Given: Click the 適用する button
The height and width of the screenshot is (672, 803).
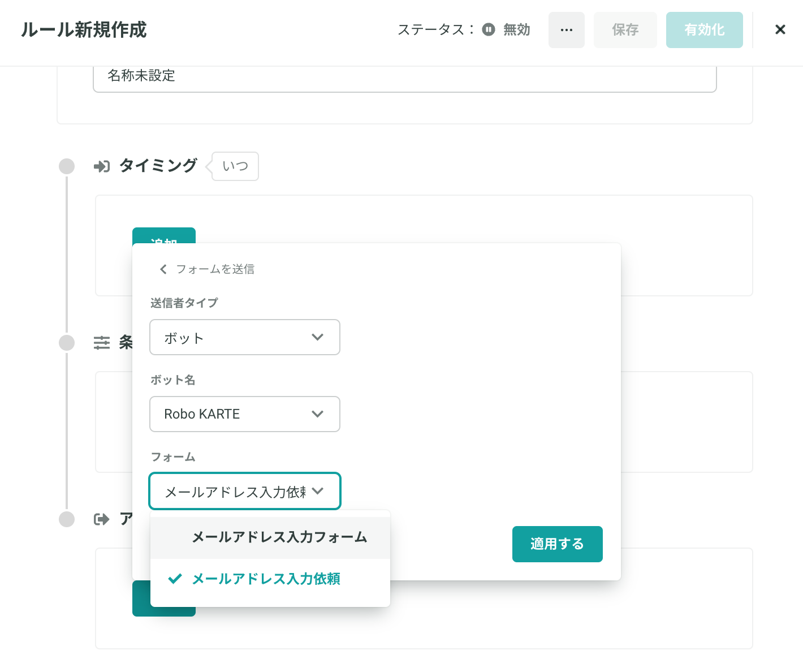Looking at the screenshot, I should pyautogui.click(x=558, y=544).
